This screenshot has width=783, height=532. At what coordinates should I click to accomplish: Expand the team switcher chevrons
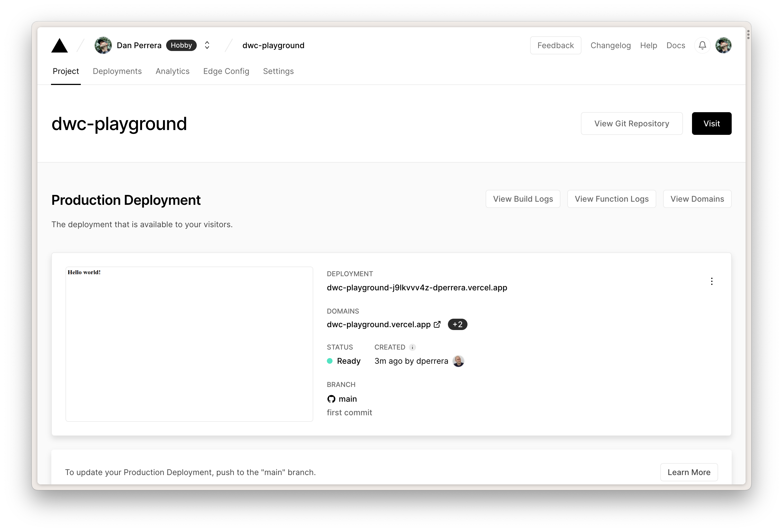[207, 45]
